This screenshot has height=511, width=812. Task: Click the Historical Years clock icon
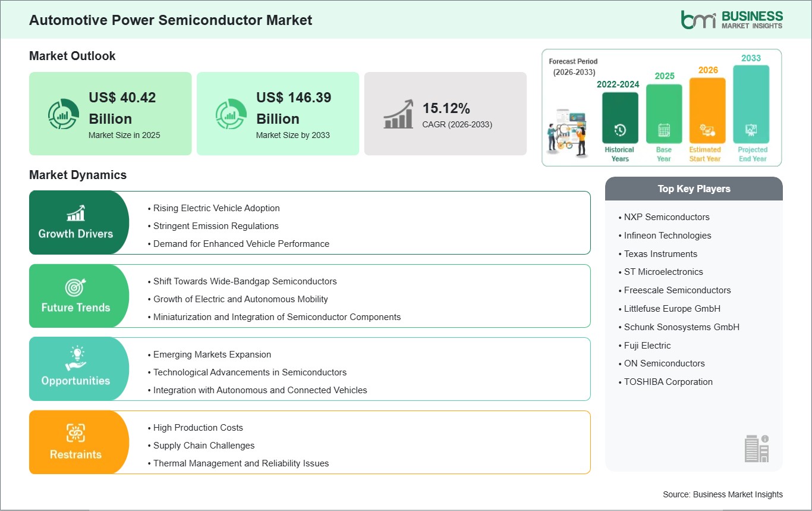(x=620, y=130)
